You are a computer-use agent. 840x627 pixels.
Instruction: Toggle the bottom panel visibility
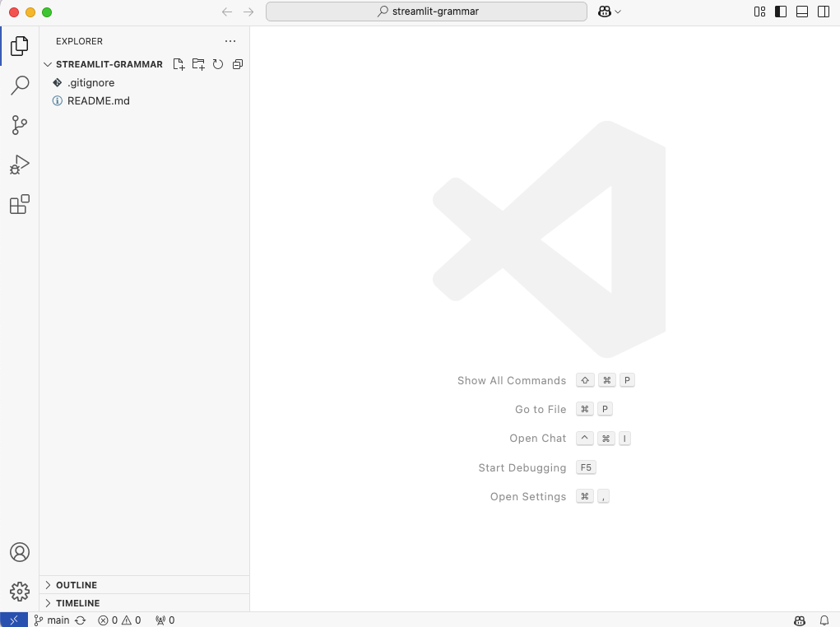click(801, 12)
